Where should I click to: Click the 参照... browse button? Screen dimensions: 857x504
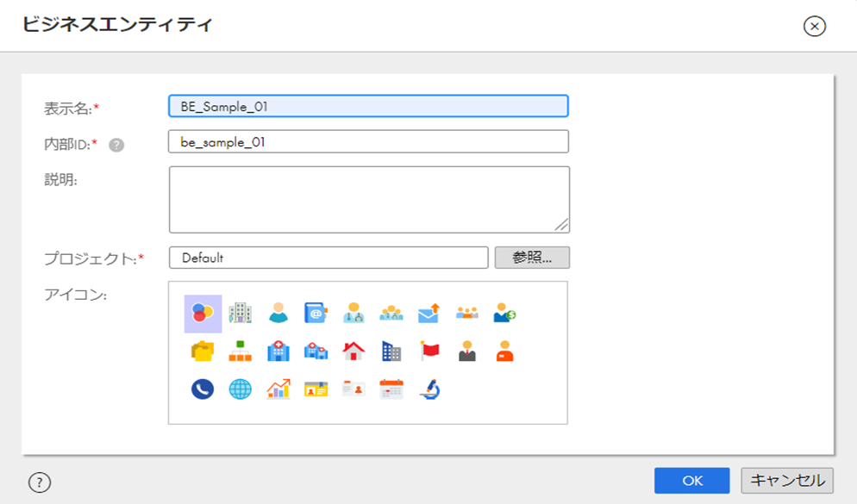(x=532, y=258)
